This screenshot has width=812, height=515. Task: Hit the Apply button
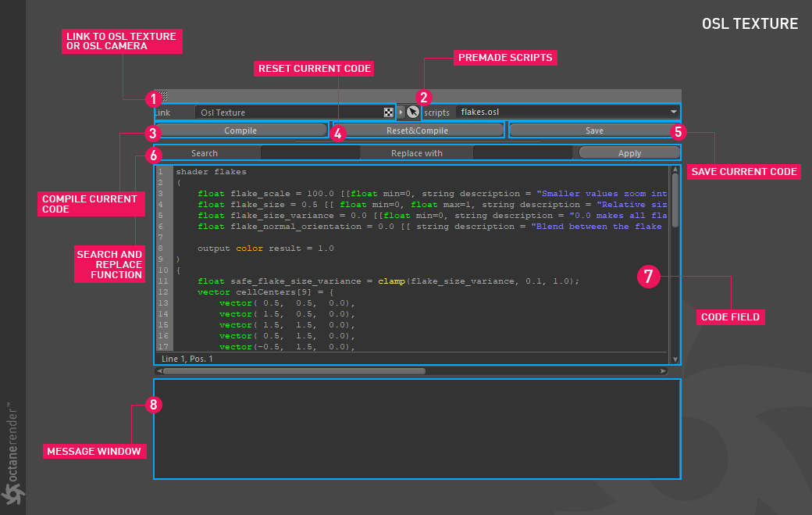(x=629, y=153)
